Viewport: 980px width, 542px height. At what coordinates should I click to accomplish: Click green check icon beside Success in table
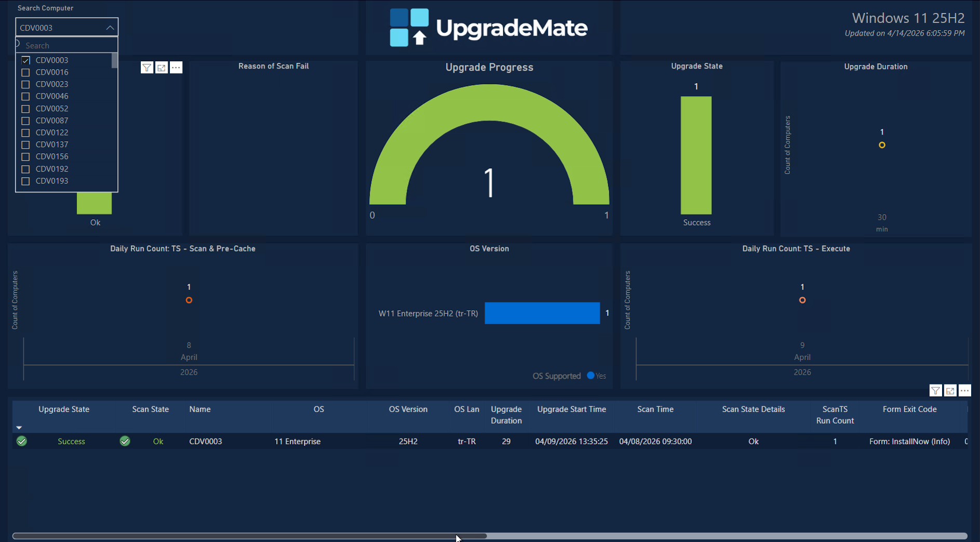coord(22,441)
